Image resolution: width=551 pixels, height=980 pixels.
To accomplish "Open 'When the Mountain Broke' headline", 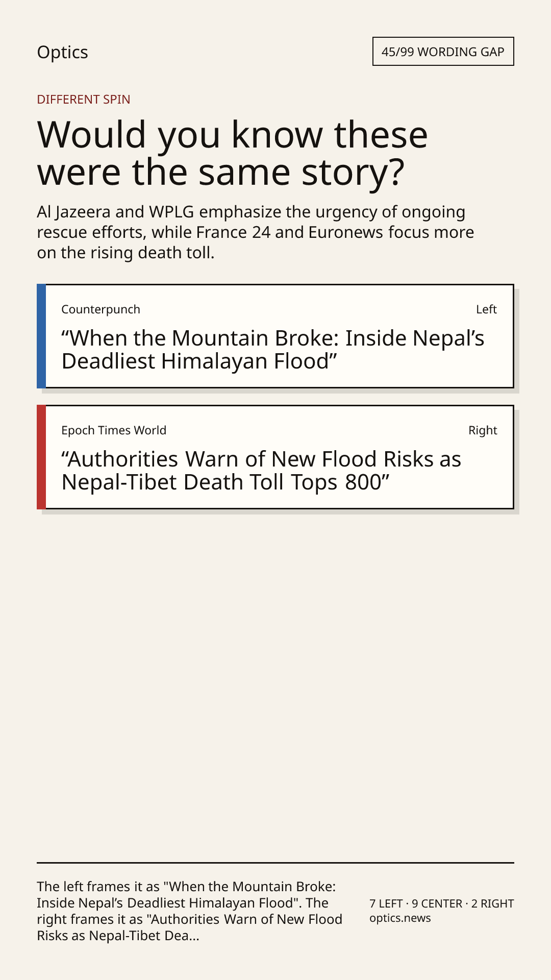I will (273, 350).
